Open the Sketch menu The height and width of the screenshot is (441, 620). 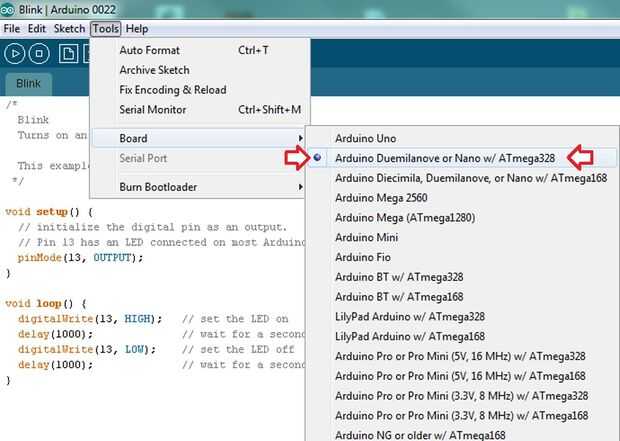[69, 28]
